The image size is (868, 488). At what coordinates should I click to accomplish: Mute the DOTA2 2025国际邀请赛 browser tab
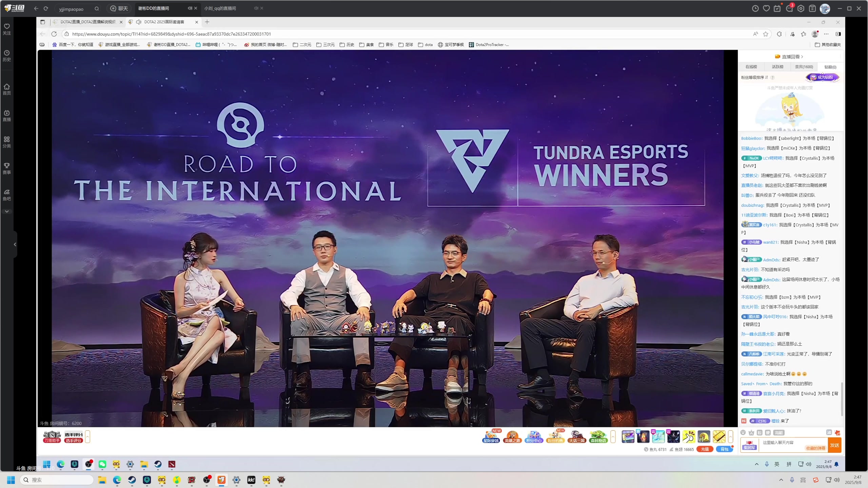138,22
